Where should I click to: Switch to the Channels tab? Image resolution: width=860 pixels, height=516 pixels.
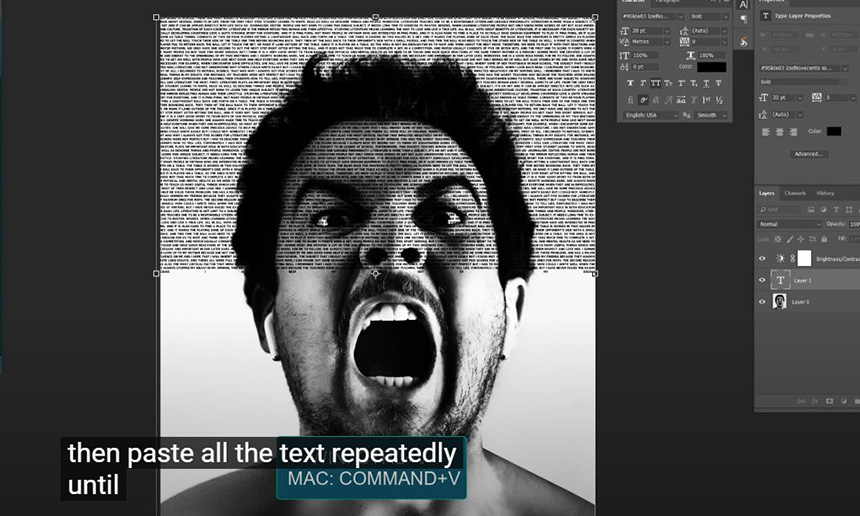795,193
